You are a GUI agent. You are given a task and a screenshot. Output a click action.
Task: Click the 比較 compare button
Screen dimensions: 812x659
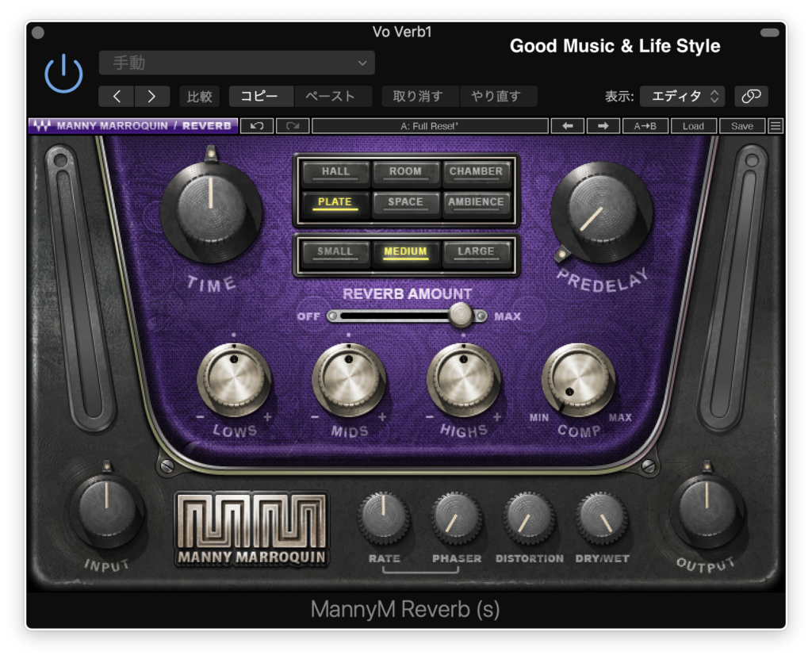(200, 97)
